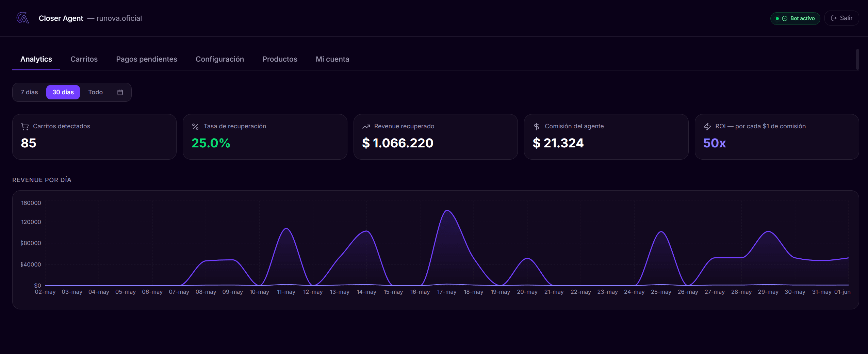Click the logout arrow icon next to Salir
Image resolution: width=868 pixels, height=354 pixels.
[834, 18]
